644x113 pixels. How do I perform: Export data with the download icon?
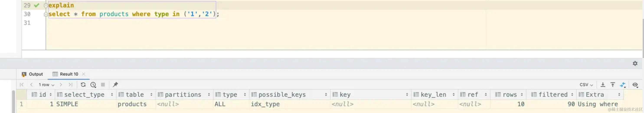(603, 85)
